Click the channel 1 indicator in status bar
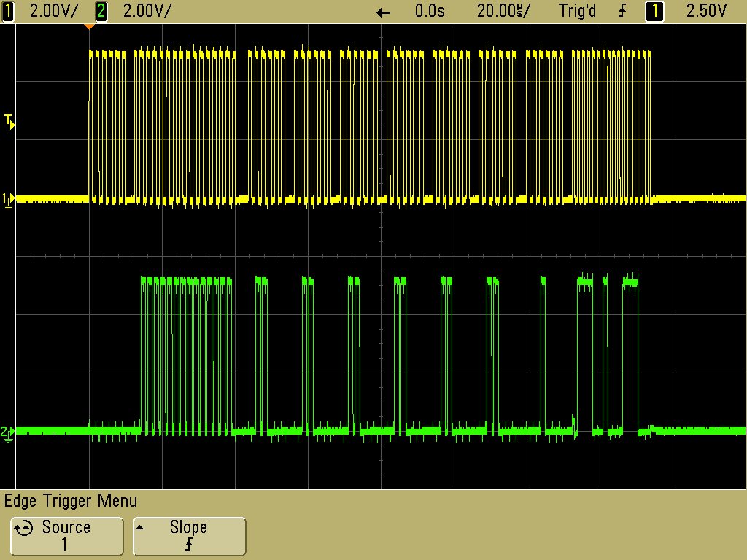Image resolution: width=747 pixels, height=560 pixels. tap(8, 11)
